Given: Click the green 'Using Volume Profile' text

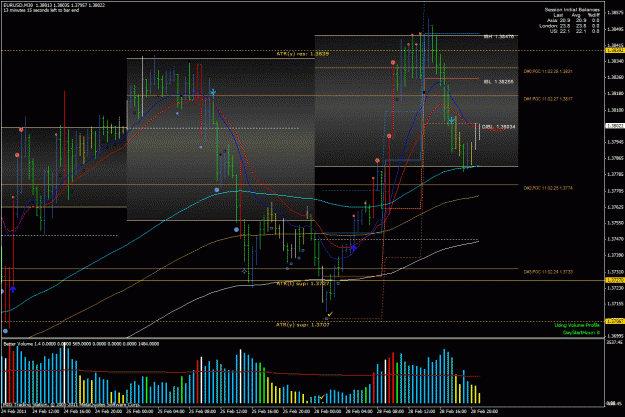Looking at the screenshot, I should tap(577, 325).
